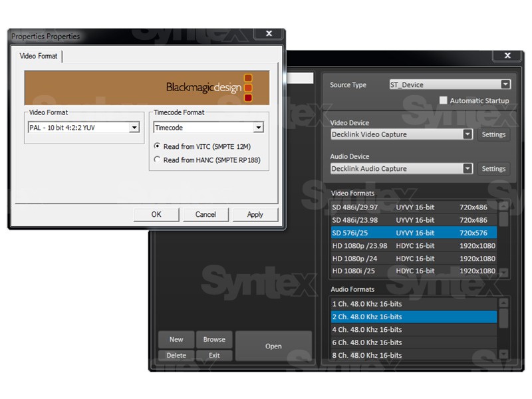Click the Apply button

click(255, 214)
